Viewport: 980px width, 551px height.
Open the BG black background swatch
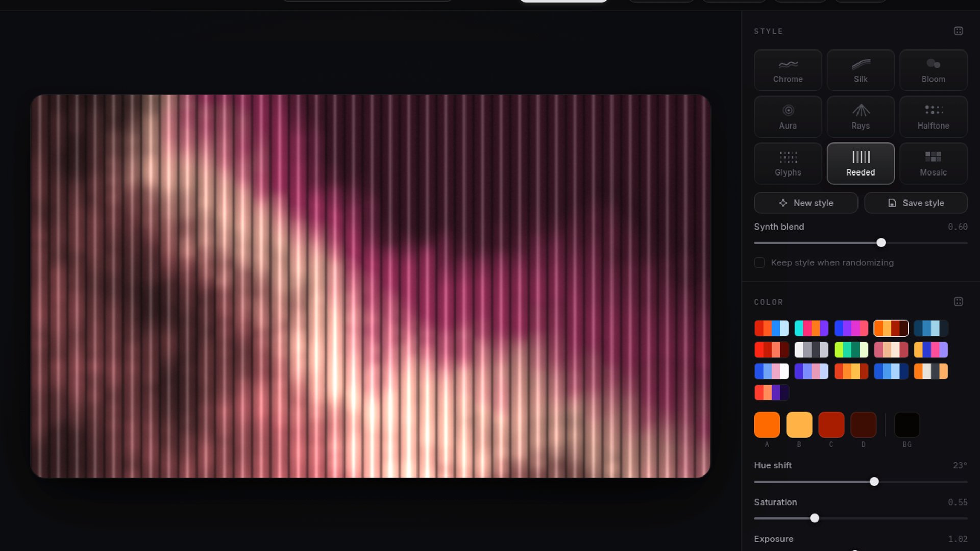point(907,424)
